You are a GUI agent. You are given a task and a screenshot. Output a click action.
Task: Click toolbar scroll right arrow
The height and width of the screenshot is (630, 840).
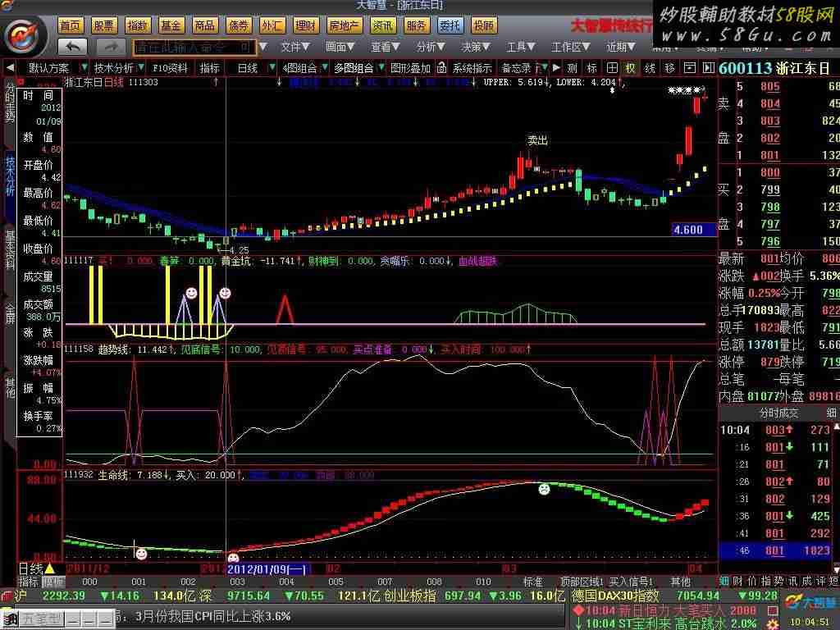coord(556,67)
